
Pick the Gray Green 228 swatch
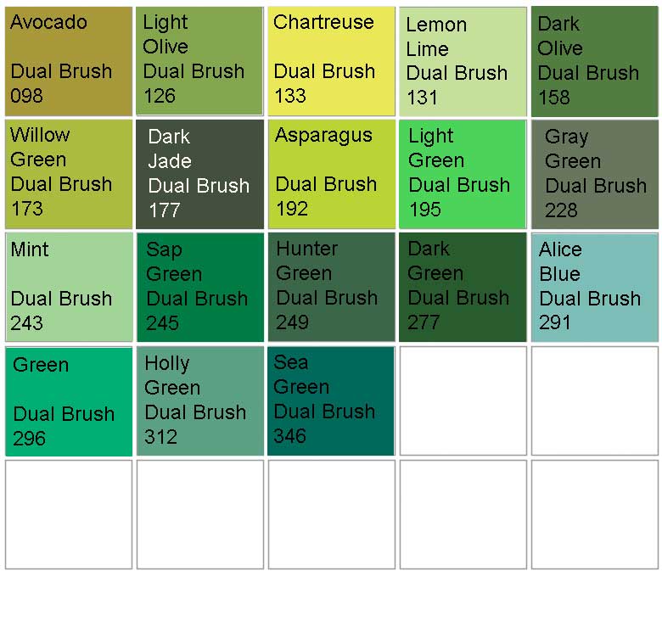point(594,174)
